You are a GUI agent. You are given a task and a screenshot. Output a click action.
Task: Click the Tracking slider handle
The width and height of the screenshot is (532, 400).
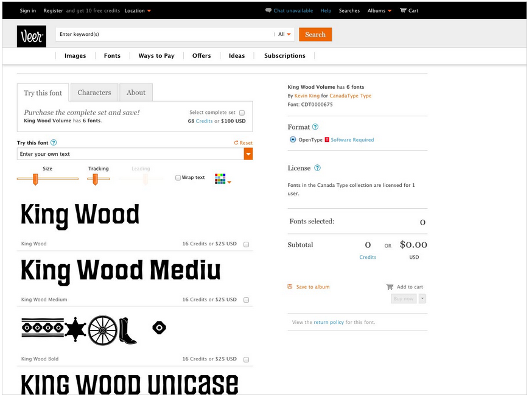[x=96, y=179]
